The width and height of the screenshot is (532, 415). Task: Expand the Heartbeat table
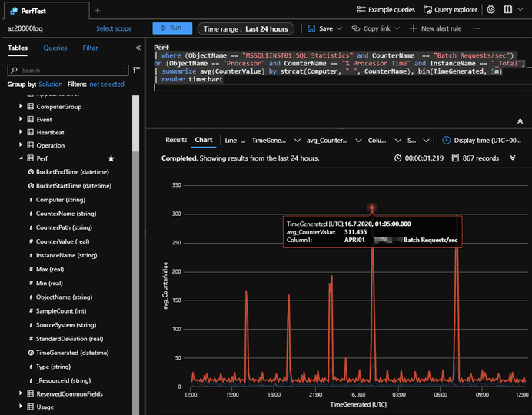pyautogui.click(x=21, y=132)
